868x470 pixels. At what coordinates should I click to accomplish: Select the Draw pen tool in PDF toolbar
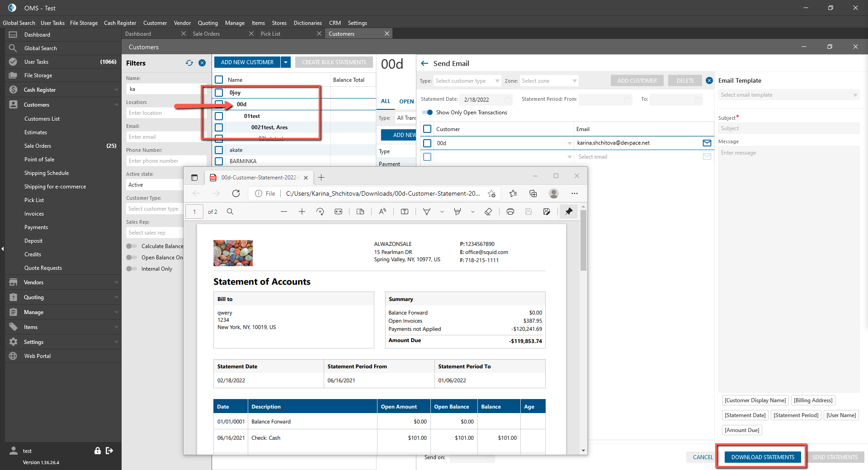click(x=426, y=211)
